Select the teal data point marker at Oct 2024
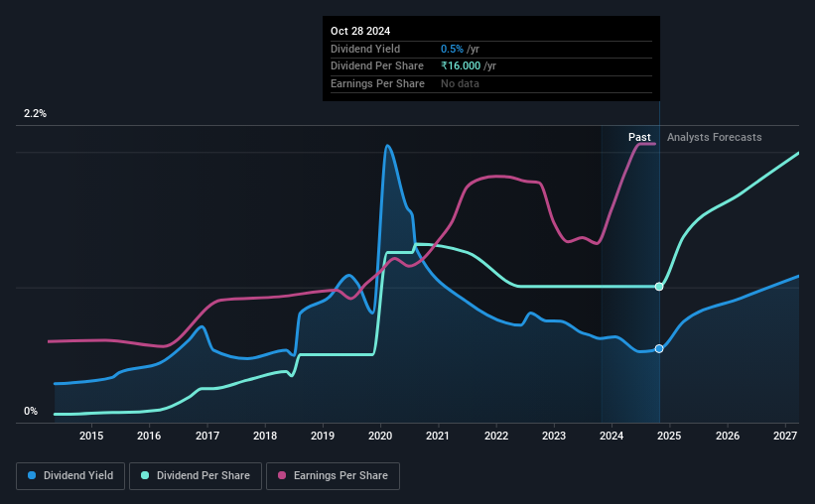 (x=659, y=287)
